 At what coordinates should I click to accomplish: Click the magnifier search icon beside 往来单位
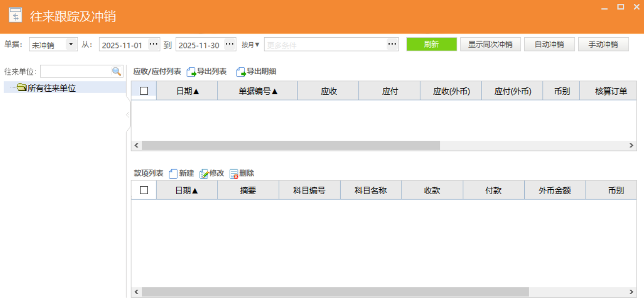click(116, 71)
